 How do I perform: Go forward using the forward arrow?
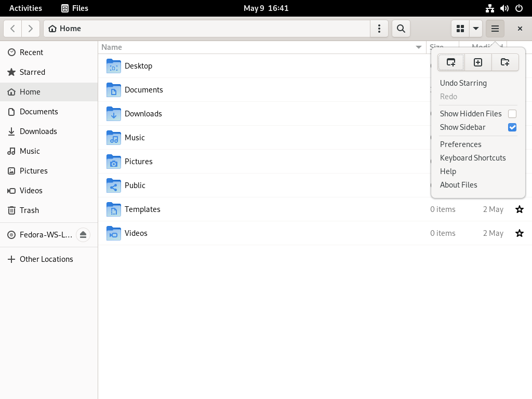31,29
